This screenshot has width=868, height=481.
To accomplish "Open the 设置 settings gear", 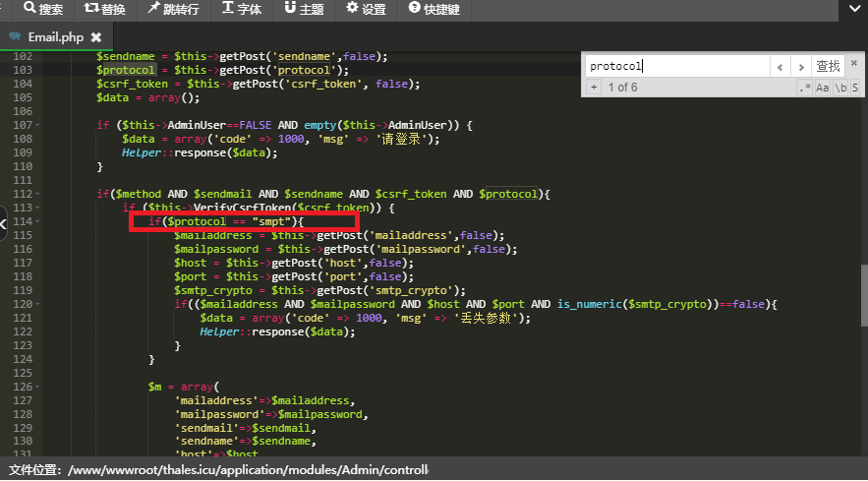I will pos(366,10).
